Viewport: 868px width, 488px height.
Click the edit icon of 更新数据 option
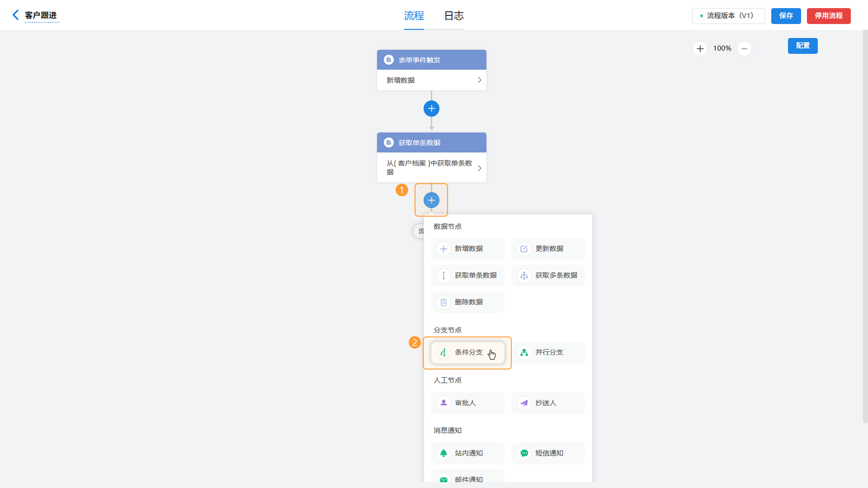point(524,249)
